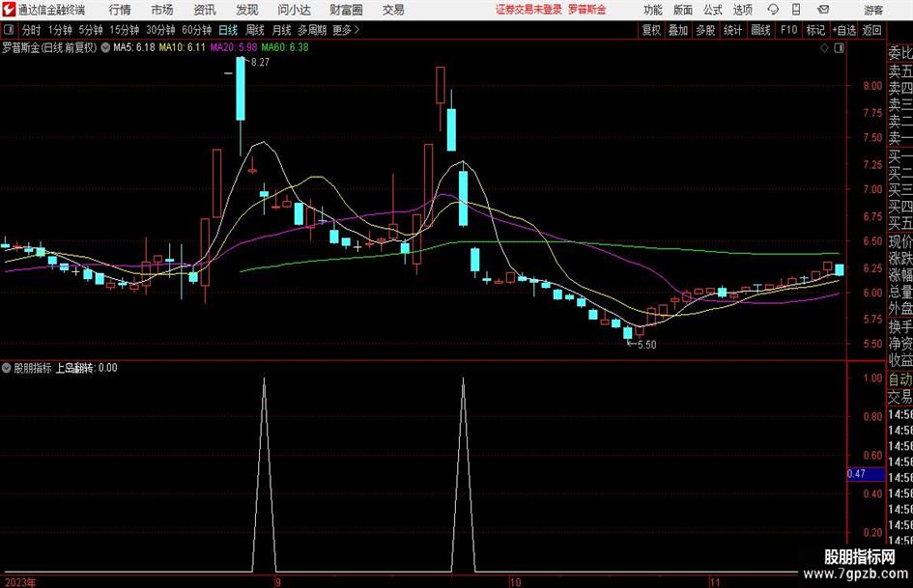The height and width of the screenshot is (588, 913).
Task: Switch to 分时 intraday view
Action: click(32, 30)
